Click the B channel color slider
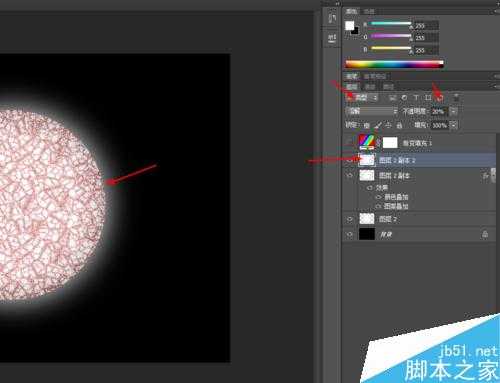The image size is (500, 383). point(391,49)
